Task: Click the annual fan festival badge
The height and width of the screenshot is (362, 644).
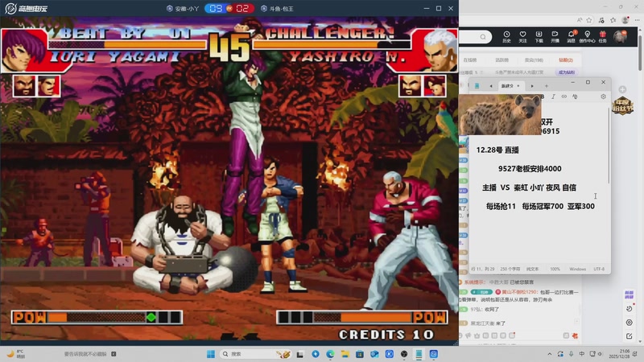Action: click(622, 106)
